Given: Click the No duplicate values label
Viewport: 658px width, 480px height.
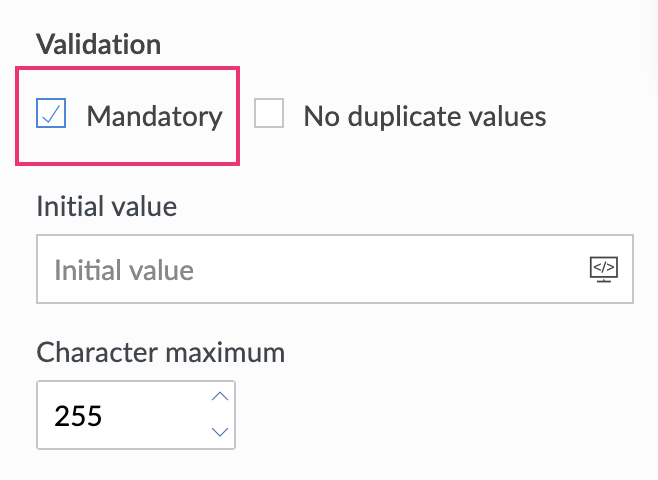Looking at the screenshot, I should click(x=425, y=116).
